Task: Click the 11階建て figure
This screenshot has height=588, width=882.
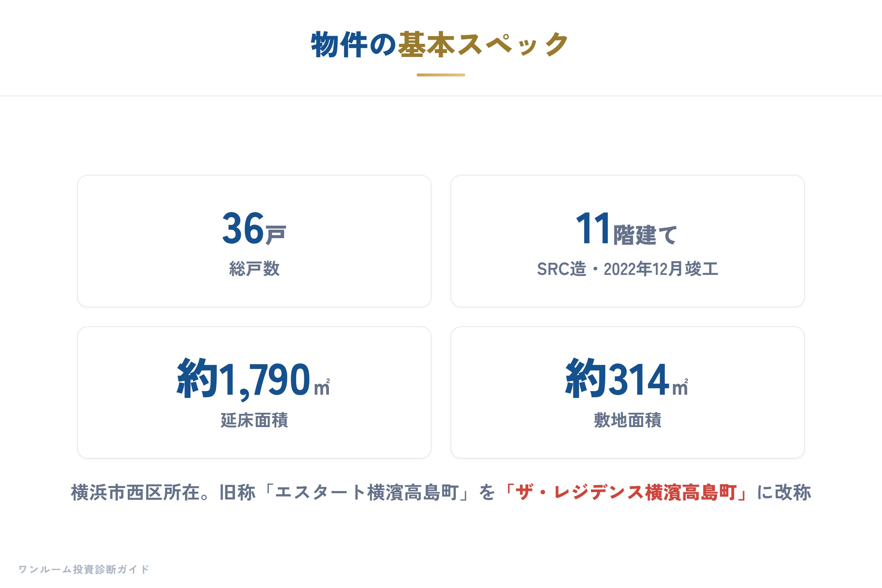Action: 627,228
